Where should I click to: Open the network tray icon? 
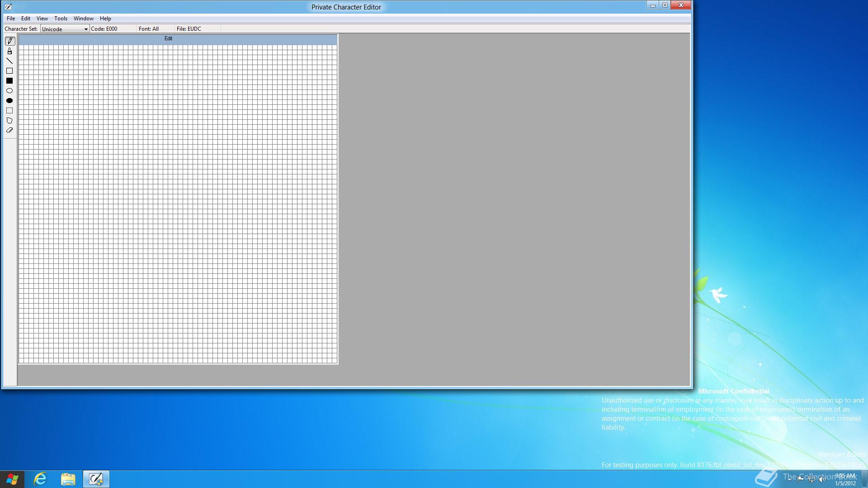point(811,479)
